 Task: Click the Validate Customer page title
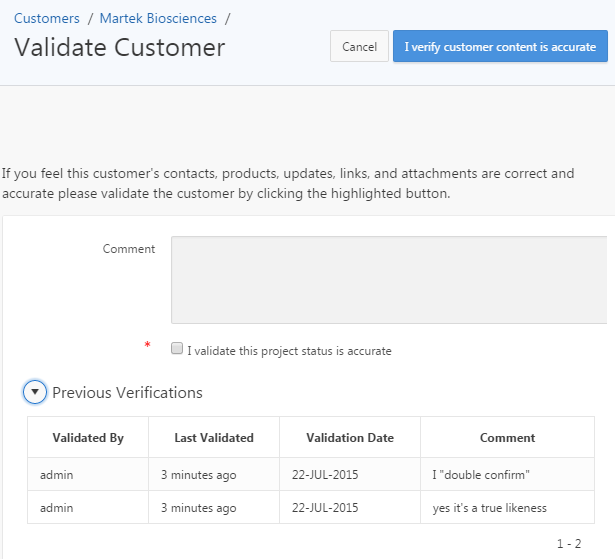tap(120, 47)
